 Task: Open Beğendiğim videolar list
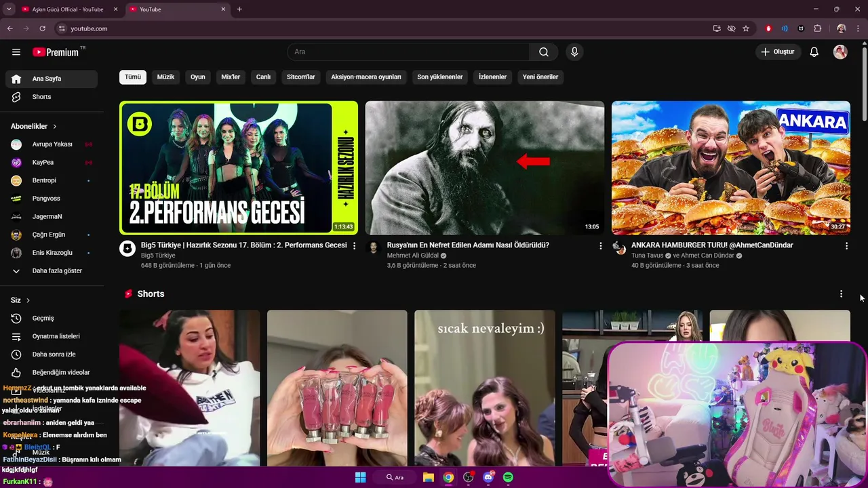[x=52, y=372]
